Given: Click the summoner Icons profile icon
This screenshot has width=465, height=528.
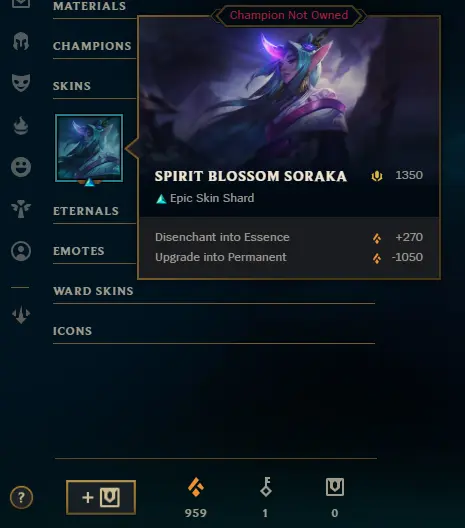Looking at the screenshot, I should (21, 251).
